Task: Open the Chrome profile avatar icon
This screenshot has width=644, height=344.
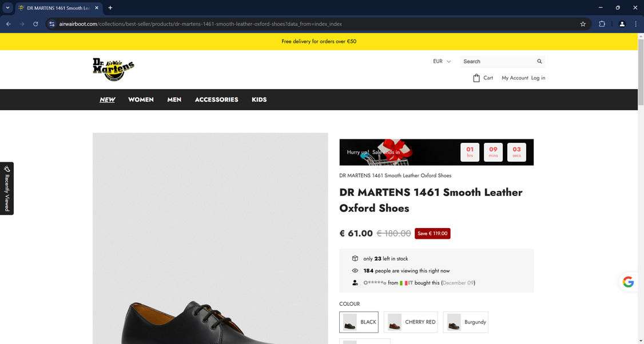Action: pyautogui.click(x=622, y=24)
